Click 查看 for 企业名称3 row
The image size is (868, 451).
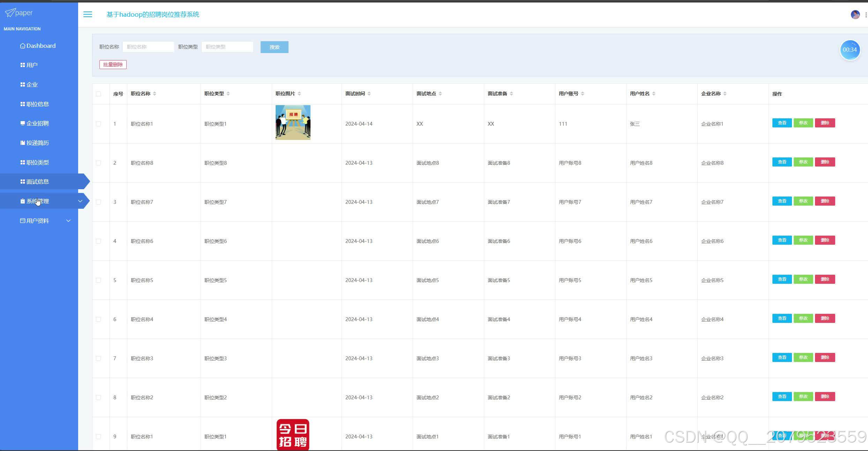click(x=782, y=357)
